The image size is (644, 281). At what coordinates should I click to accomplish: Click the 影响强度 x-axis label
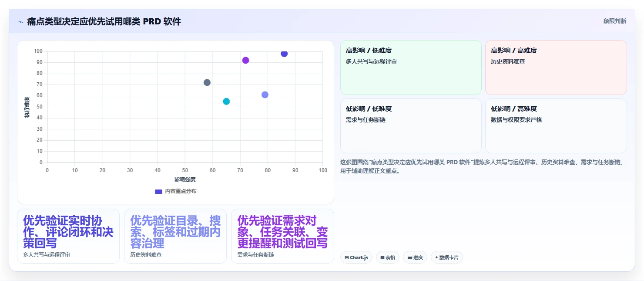pyautogui.click(x=185, y=179)
